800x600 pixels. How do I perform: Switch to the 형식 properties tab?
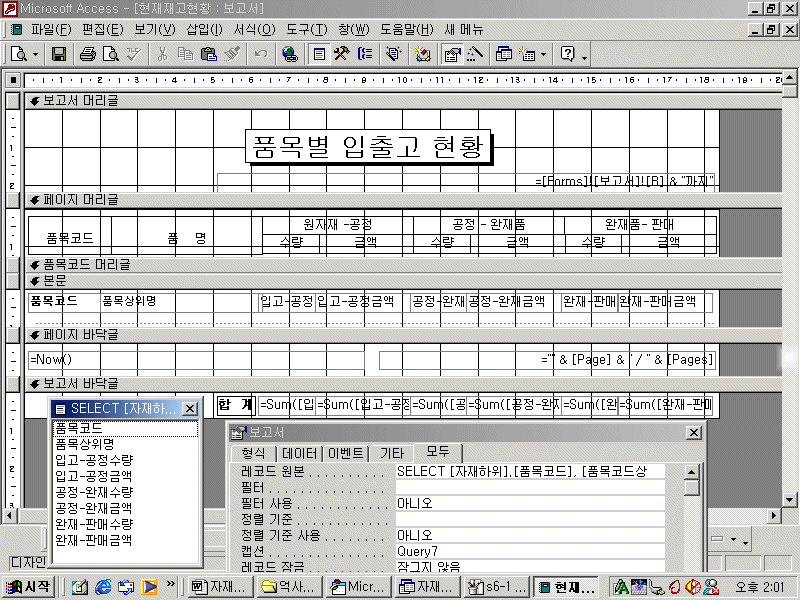click(253, 453)
